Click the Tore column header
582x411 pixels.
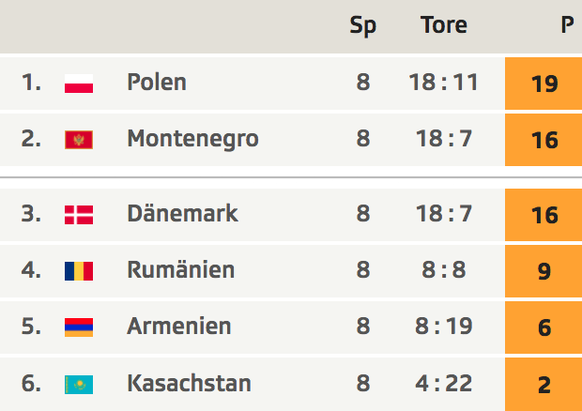(444, 25)
